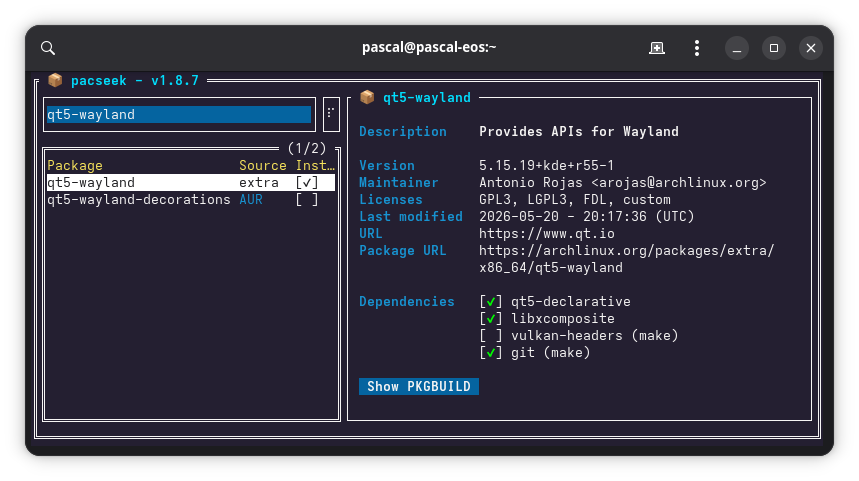Screen dimensions: 859x481
Task: Open the terminal kebab menu
Action: coord(697,48)
